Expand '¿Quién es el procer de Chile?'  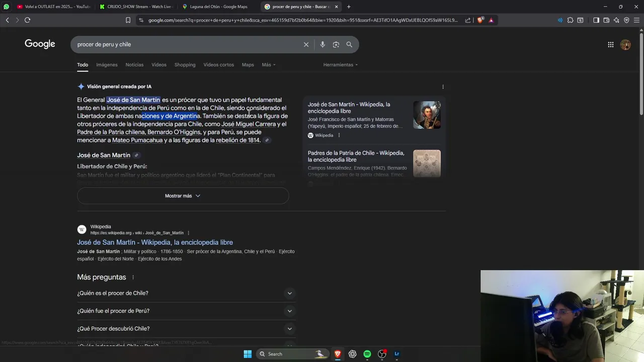(x=186, y=293)
